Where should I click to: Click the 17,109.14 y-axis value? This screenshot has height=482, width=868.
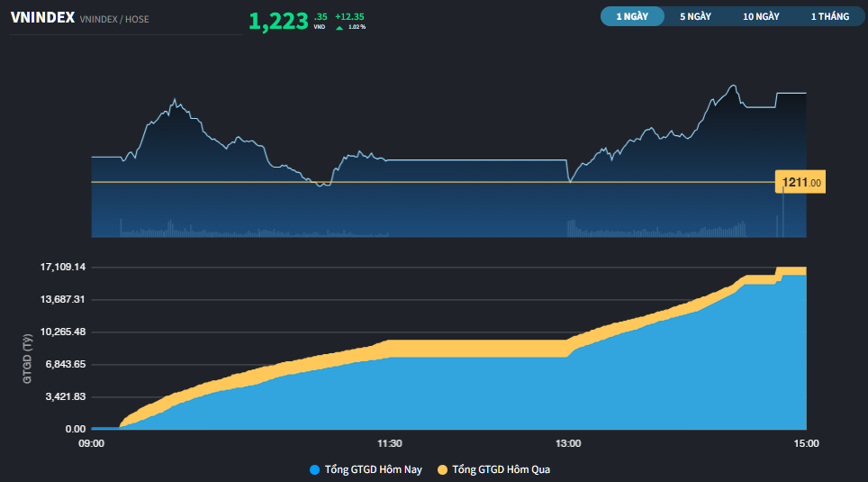click(x=63, y=267)
